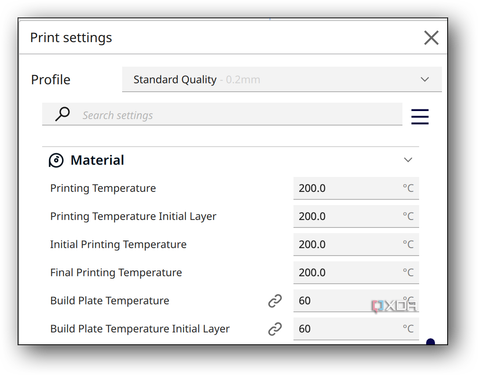
Task: Click link icon beside Build Plate Temperature Initial Layer
Action: pyautogui.click(x=275, y=329)
